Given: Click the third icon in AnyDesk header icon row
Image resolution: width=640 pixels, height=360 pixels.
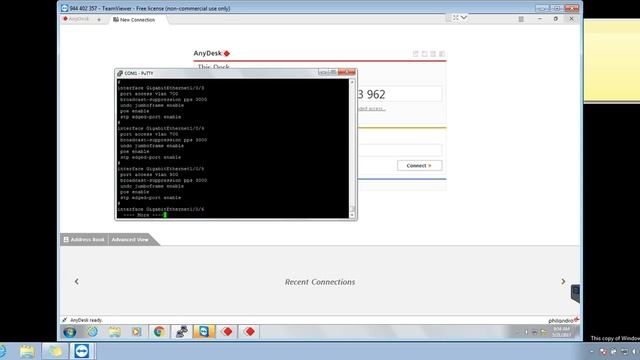Looking at the screenshot, I should pos(433,54).
